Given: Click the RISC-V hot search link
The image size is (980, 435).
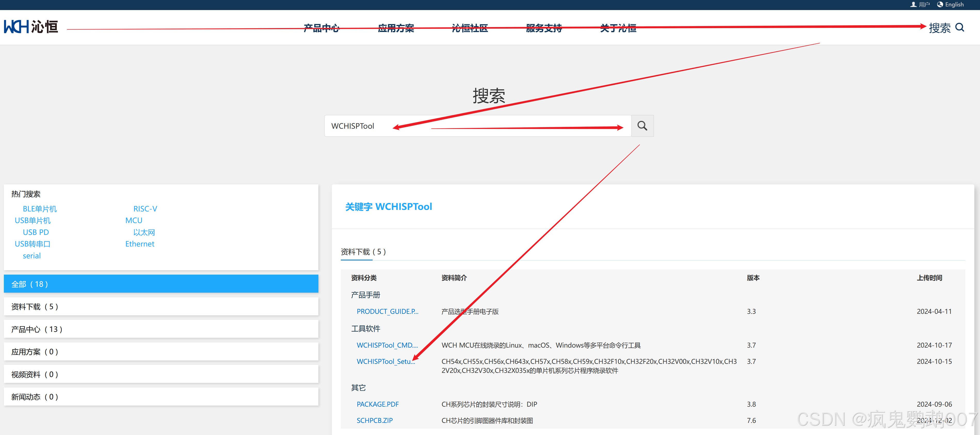Looking at the screenshot, I should pos(145,208).
